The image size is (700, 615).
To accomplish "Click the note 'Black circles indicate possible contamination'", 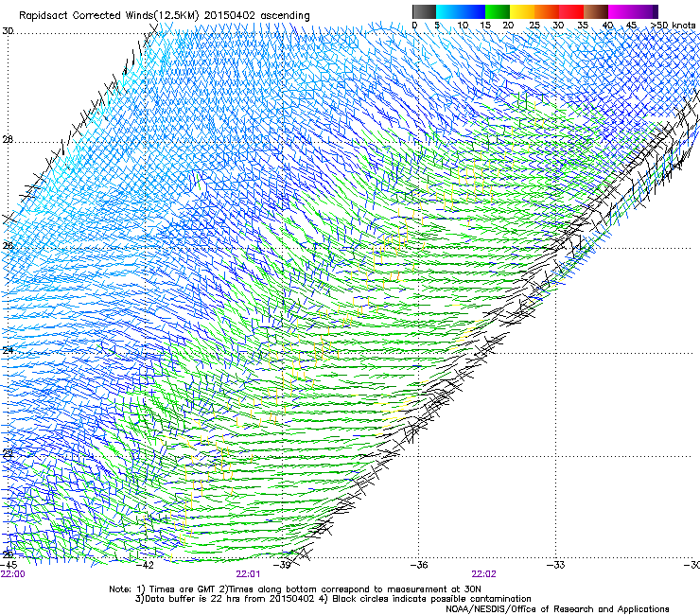I will pyautogui.click(x=431, y=599).
